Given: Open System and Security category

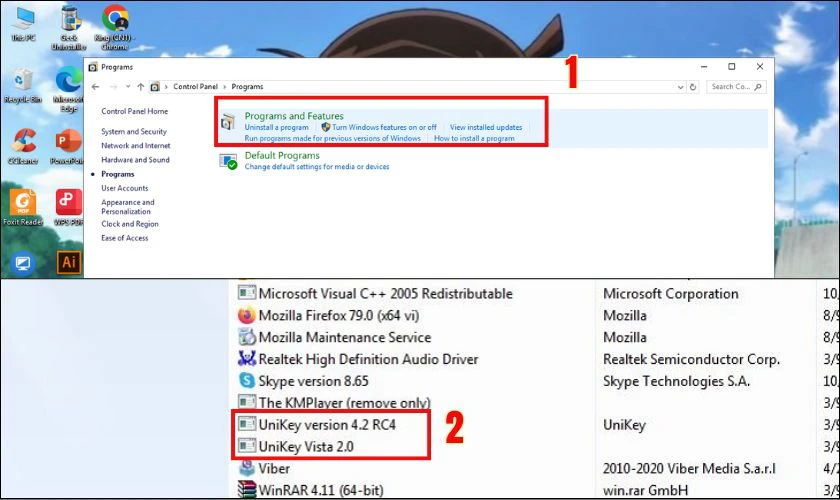Looking at the screenshot, I should pyautogui.click(x=134, y=131).
